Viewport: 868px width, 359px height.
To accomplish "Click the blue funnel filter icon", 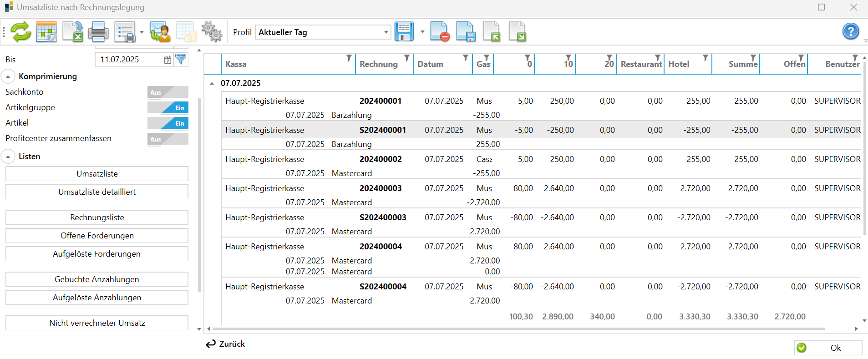I will pyautogui.click(x=181, y=59).
